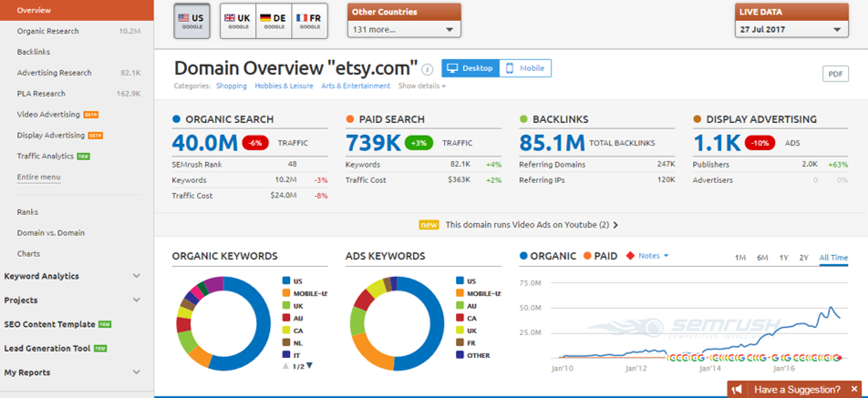
Task: Click the 1.1K display ads value
Action: click(x=717, y=143)
